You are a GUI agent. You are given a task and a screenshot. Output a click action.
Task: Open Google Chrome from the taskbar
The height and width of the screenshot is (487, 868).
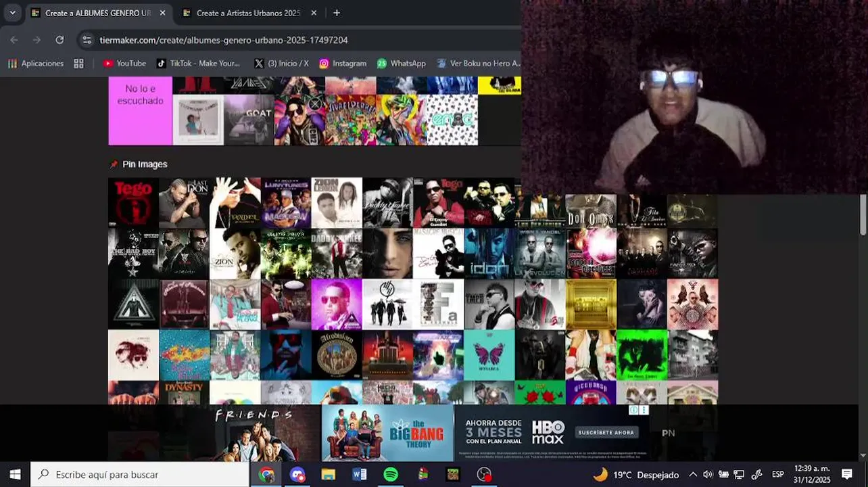(x=266, y=474)
